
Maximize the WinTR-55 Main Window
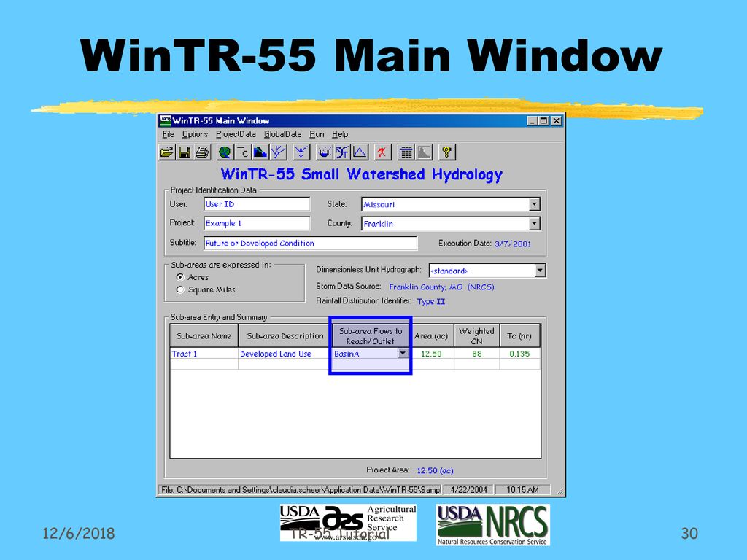(x=543, y=121)
